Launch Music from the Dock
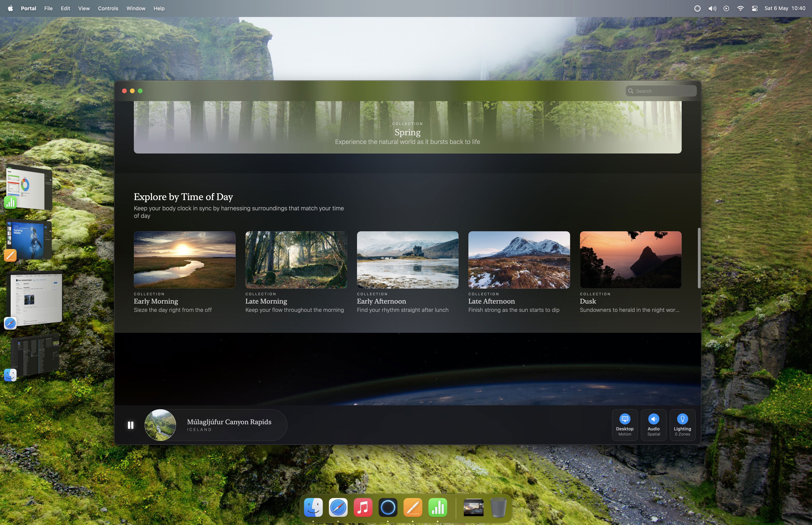 (x=363, y=507)
